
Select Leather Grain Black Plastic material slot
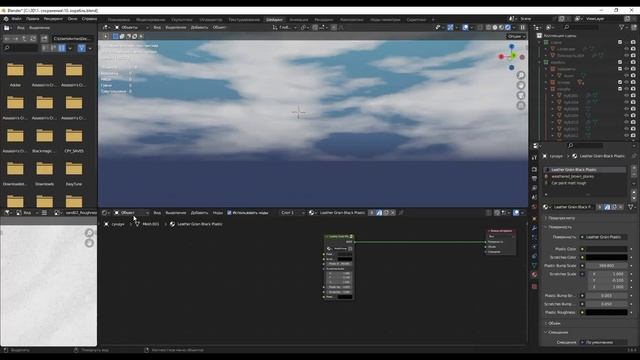click(584, 169)
